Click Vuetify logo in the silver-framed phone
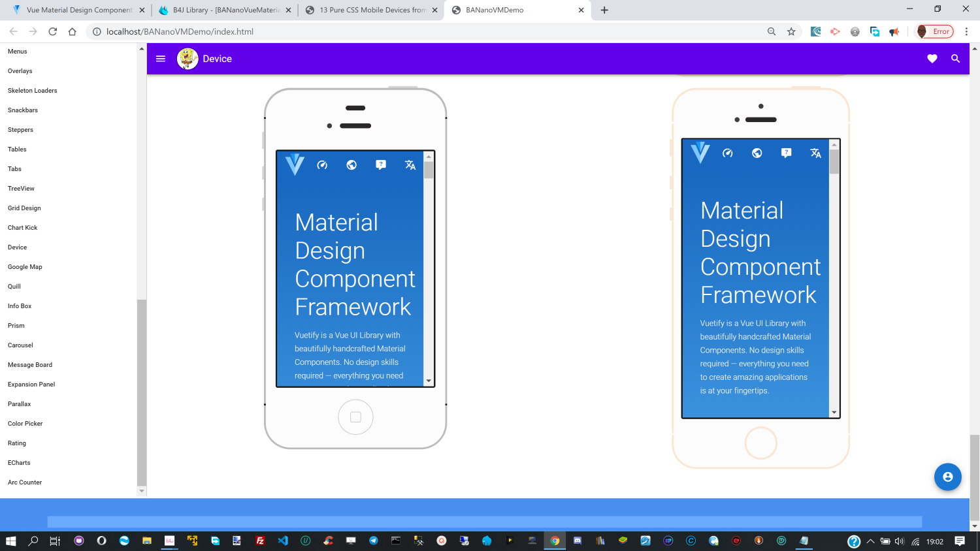980x551 pixels. (295, 165)
